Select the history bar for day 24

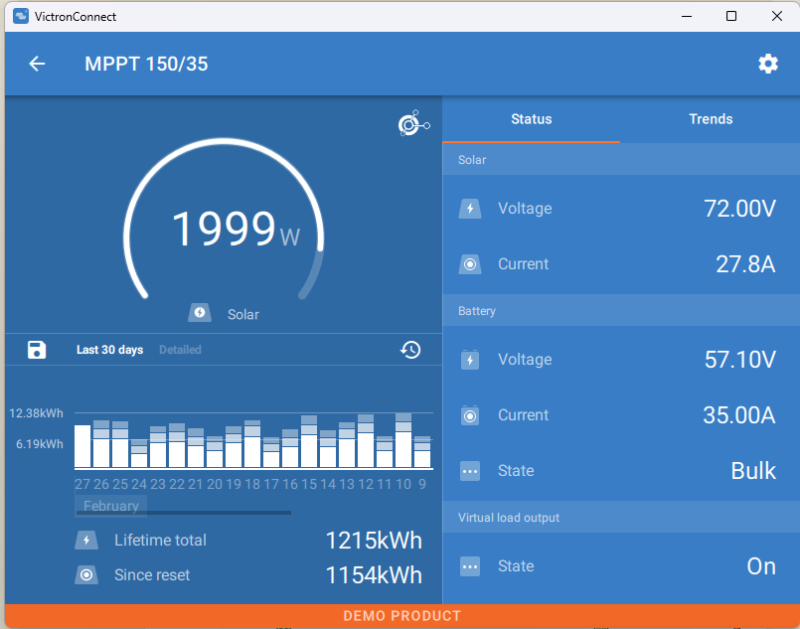tap(139, 453)
